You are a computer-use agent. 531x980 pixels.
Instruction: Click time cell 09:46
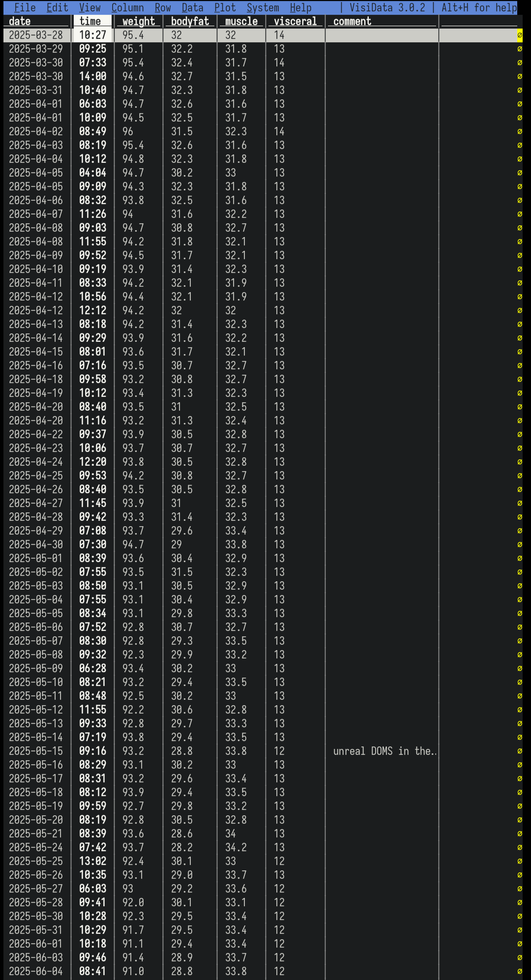point(92,957)
